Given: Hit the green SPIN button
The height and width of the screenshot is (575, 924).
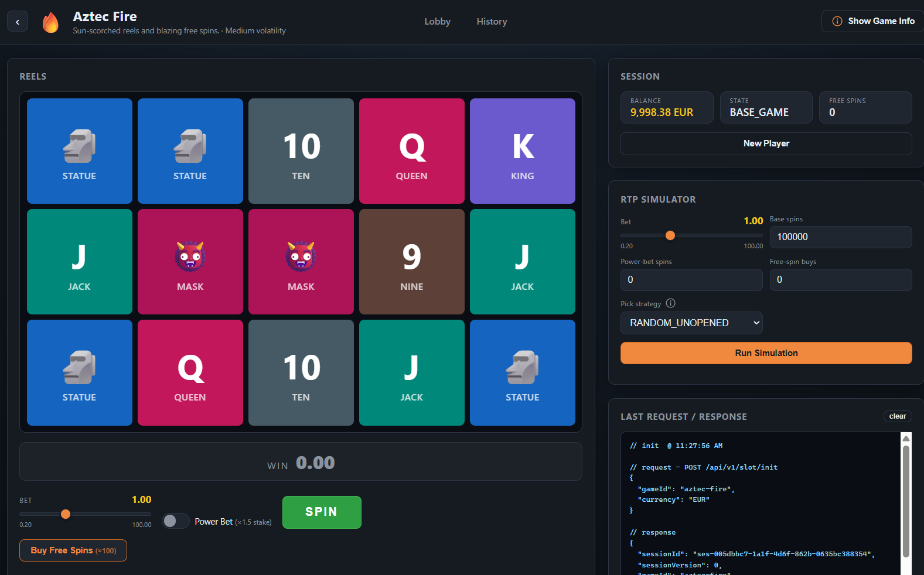Looking at the screenshot, I should tap(322, 512).
